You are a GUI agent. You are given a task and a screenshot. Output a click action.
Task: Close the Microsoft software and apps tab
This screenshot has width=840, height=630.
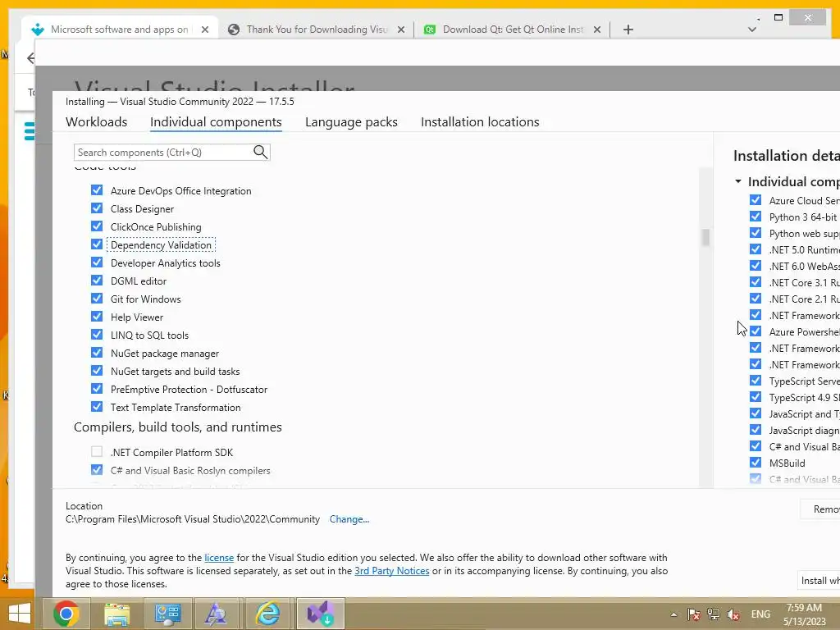(204, 30)
